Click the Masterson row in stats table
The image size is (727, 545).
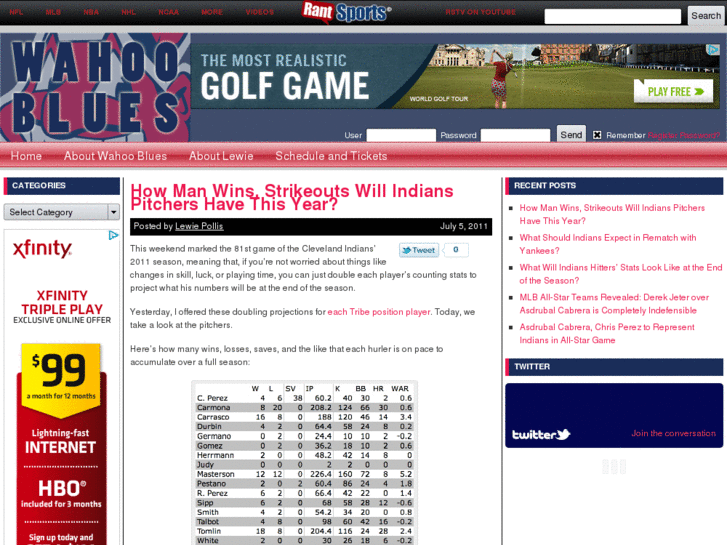pyautogui.click(x=305, y=474)
